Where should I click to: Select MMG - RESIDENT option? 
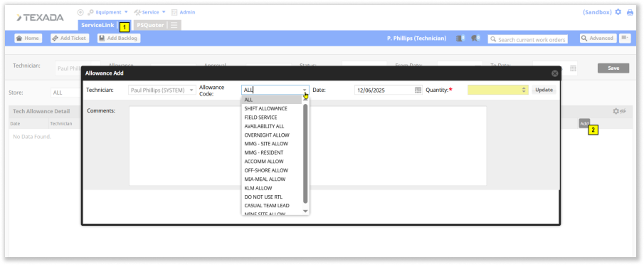click(272, 153)
